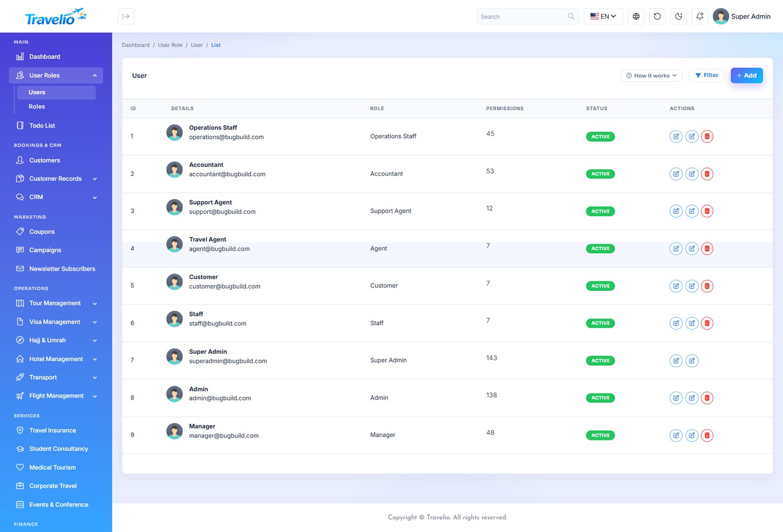Click the email support@bugbuild.com
The width and height of the screenshot is (783, 532).
pyautogui.click(x=222, y=212)
